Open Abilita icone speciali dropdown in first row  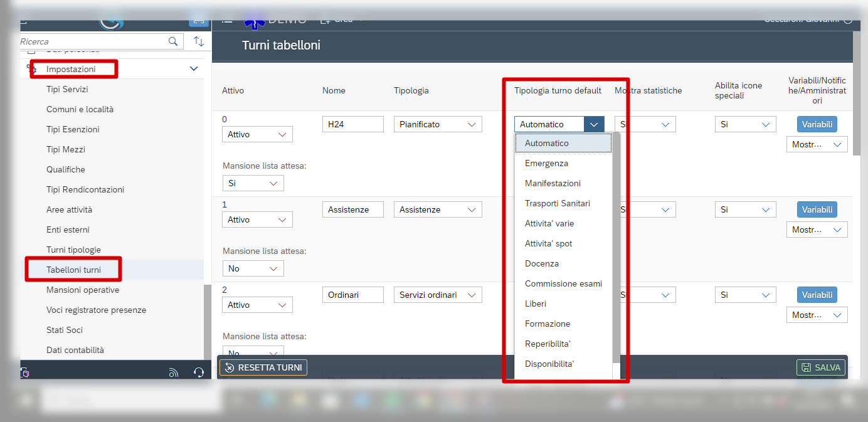click(745, 124)
